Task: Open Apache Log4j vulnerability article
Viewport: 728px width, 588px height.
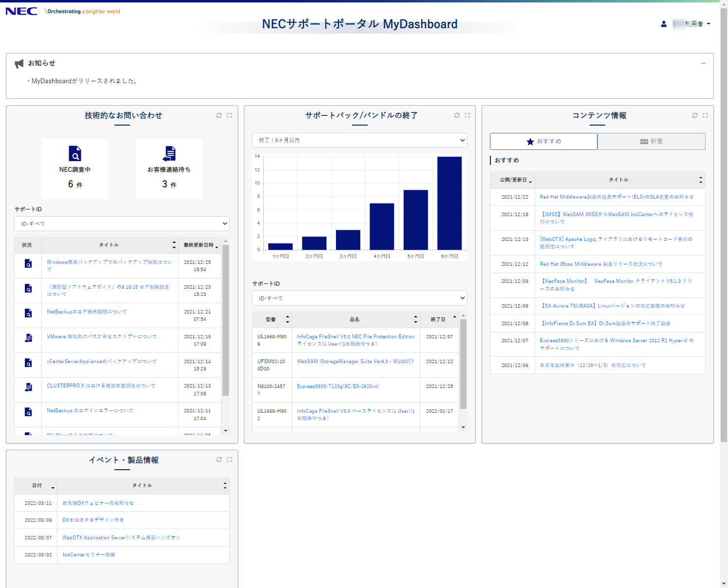Action: 616,242
